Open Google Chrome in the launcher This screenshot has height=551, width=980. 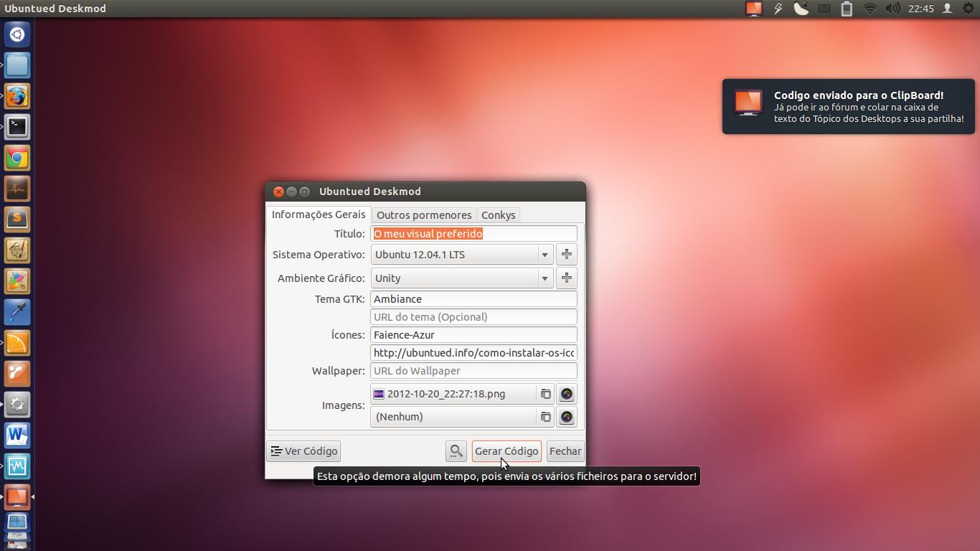[x=17, y=158]
